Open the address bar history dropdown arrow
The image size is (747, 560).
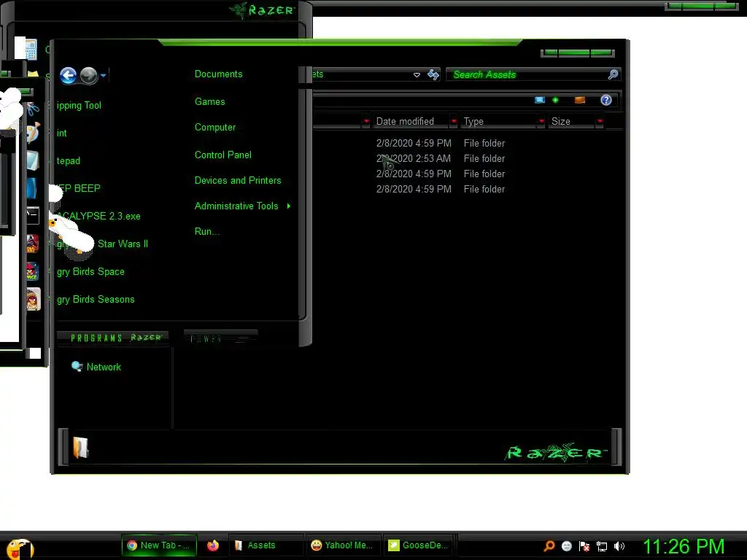[417, 75]
